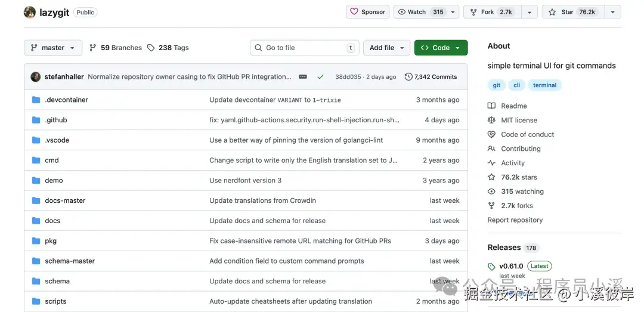644x312 pixels.
Task: Fork the lazygit repository
Action: pos(492,12)
